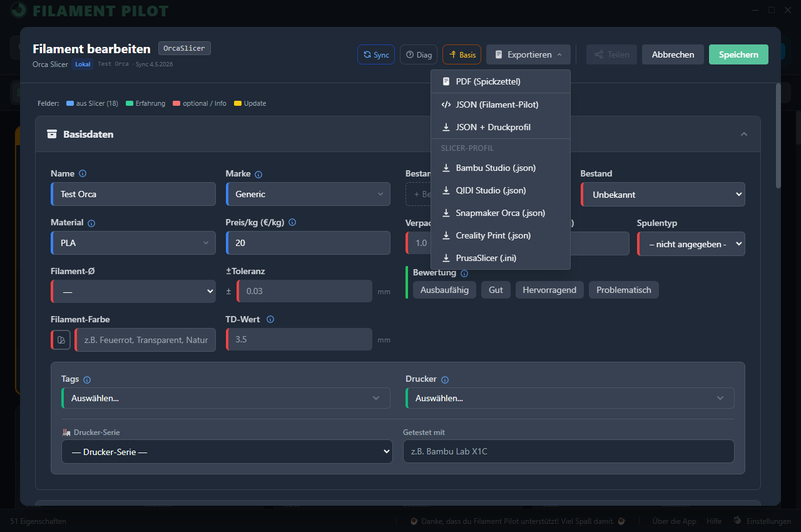The height and width of the screenshot is (532, 801).
Task: Click Hilfe in the status bar
Action: tap(714, 521)
